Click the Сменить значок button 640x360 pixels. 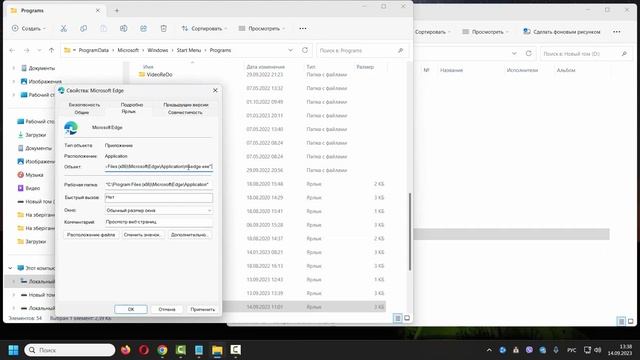(143, 235)
